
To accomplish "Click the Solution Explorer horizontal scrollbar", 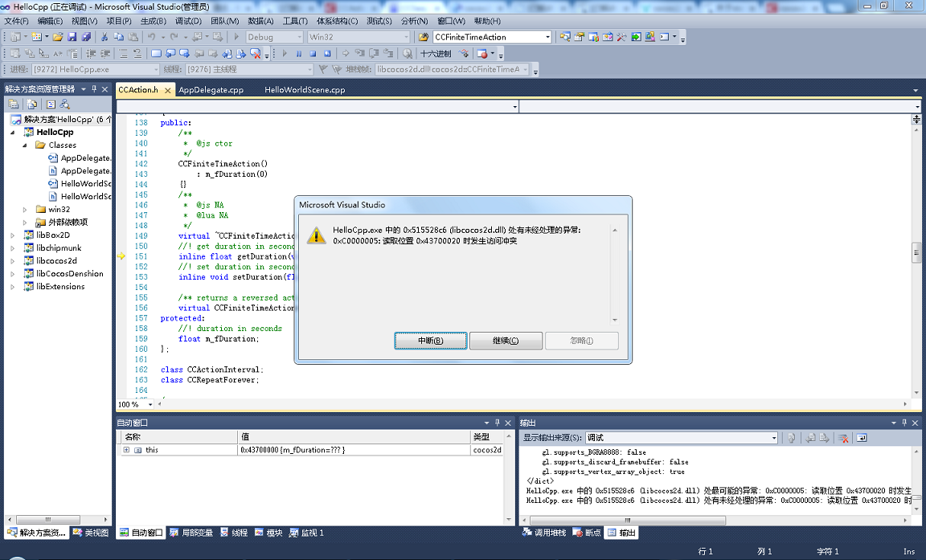I will 57,520.
